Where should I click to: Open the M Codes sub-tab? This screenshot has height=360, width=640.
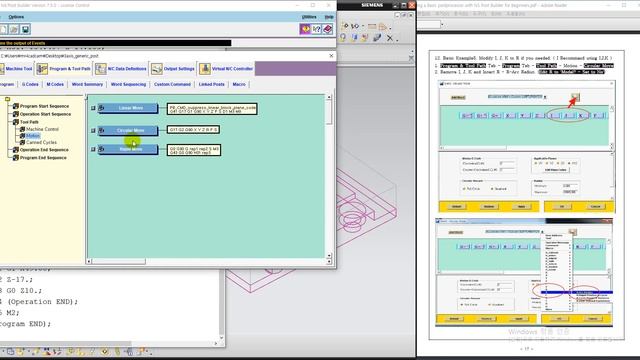55,84
